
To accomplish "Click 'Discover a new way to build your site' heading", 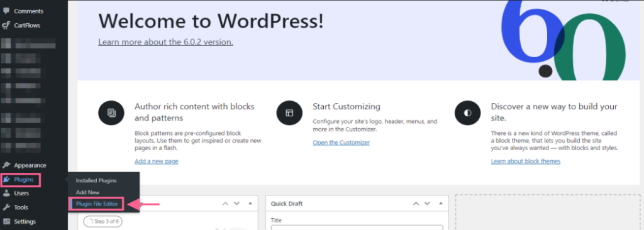I will (555, 112).
